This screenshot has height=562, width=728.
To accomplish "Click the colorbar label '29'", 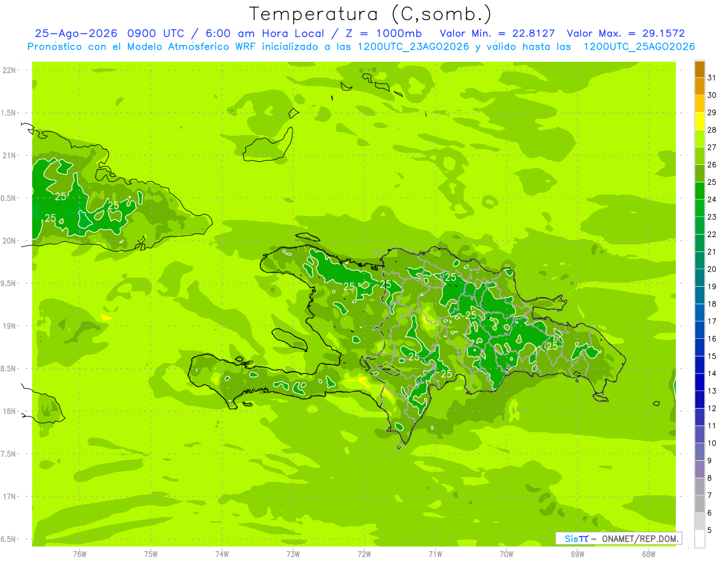I will [712, 112].
